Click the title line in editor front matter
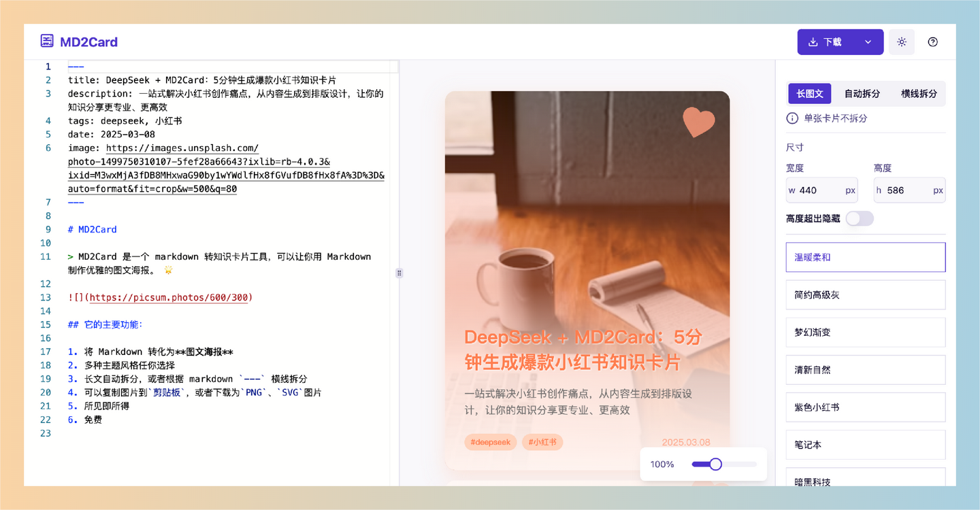The width and height of the screenshot is (980, 510). [x=202, y=80]
